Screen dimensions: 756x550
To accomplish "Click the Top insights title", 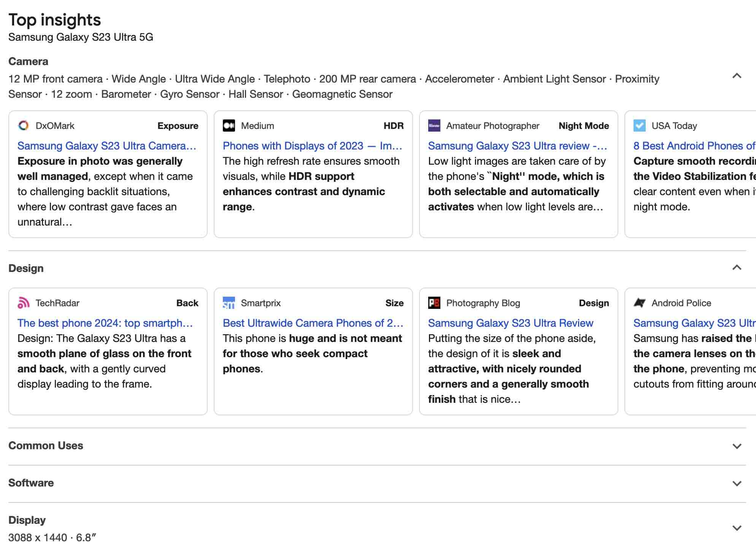I will [55, 20].
